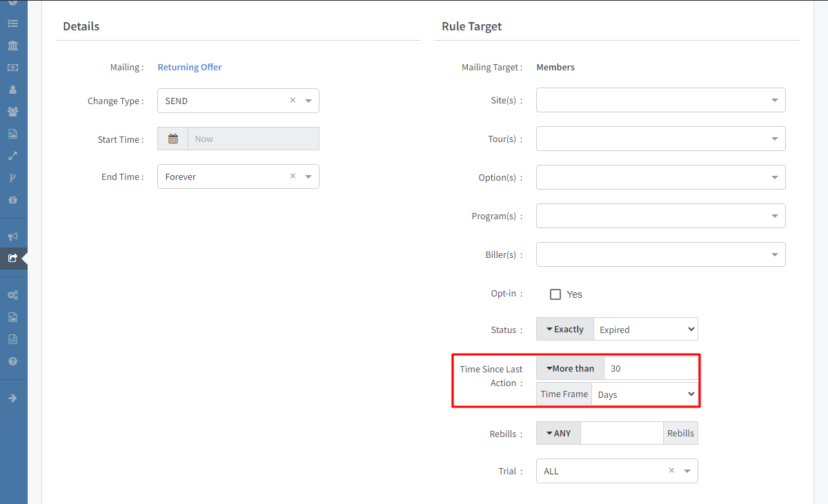This screenshot has width=828, height=504.
Task: Click the list icon in sidebar
Action: tap(12, 23)
